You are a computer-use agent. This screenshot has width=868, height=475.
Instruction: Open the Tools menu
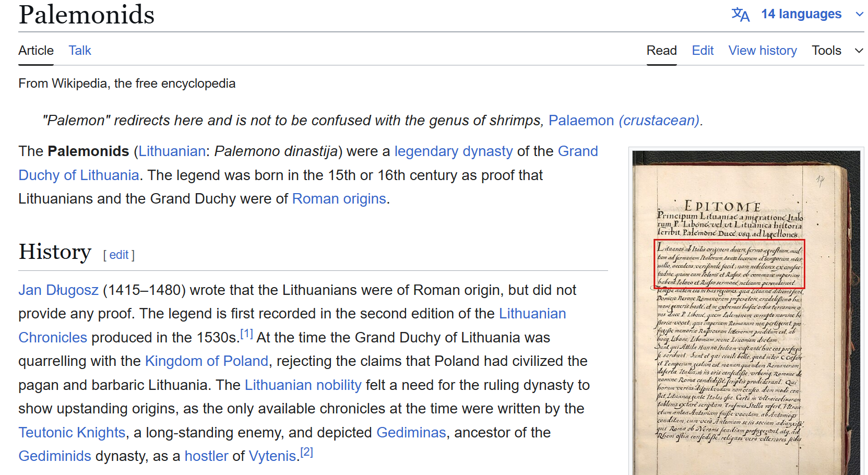826,51
